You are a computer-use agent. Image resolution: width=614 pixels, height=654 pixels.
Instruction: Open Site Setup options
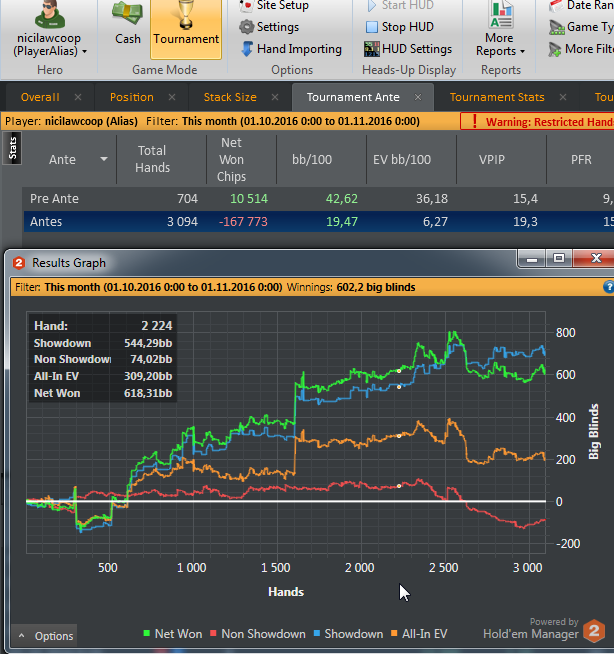[274, 6]
